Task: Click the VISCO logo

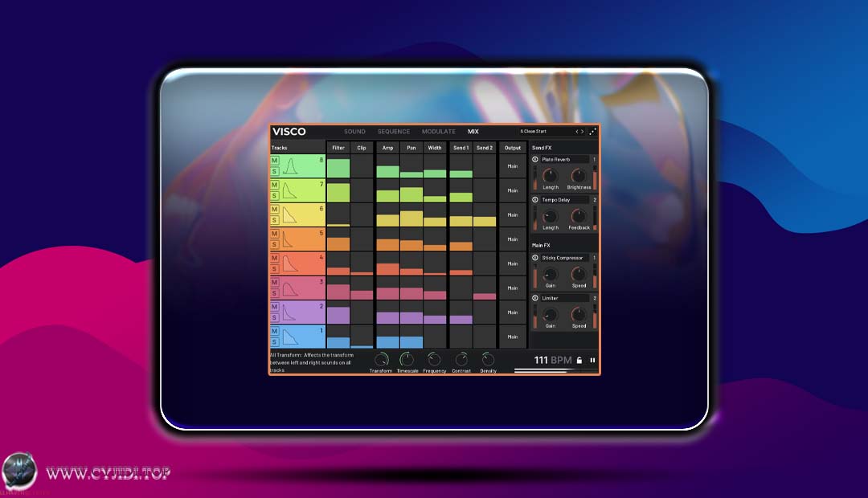Action: pos(289,132)
